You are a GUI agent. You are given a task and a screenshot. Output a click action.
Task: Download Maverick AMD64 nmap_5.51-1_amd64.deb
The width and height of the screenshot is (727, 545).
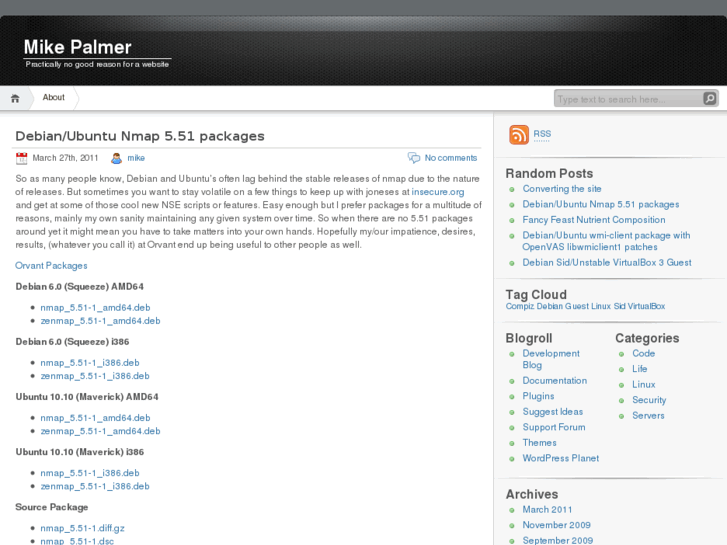[95, 418]
